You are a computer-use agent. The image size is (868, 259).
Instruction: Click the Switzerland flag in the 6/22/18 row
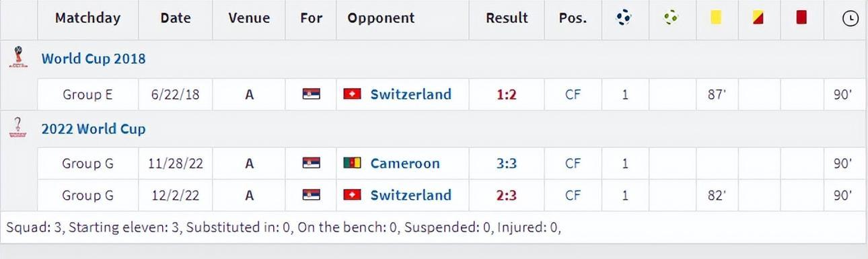(352, 94)
